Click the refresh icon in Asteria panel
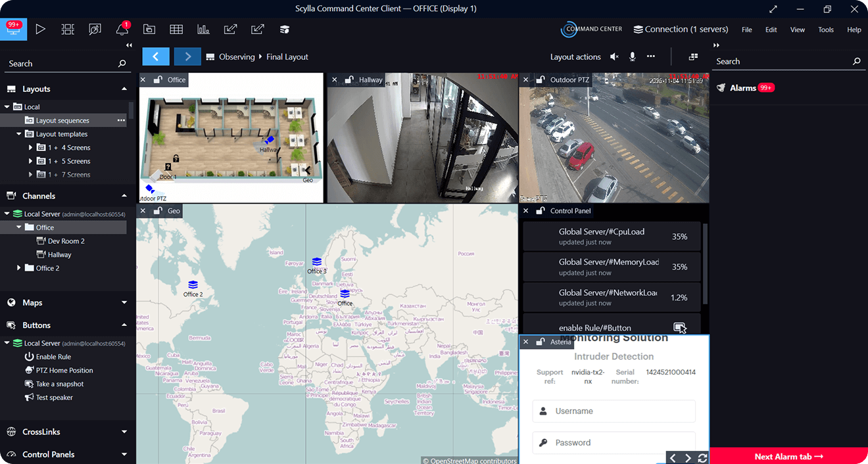This screenshot has width=868, height=464. pos(702,458)
